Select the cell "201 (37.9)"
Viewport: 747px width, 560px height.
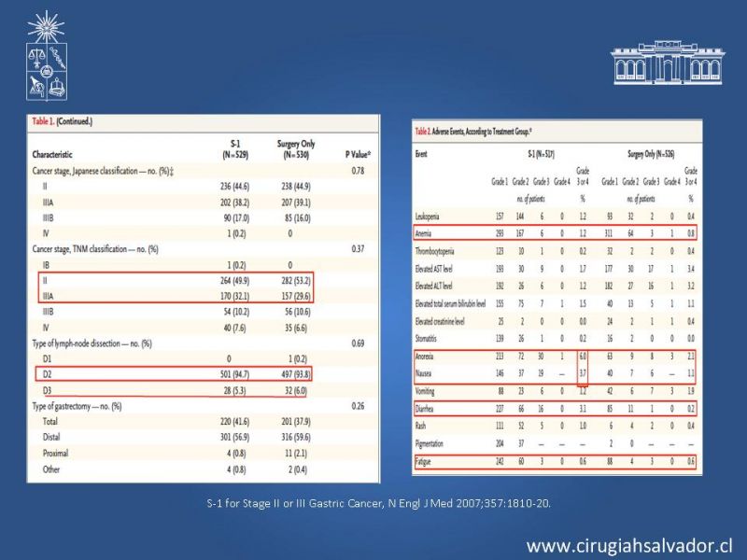[x=296, y=422]
